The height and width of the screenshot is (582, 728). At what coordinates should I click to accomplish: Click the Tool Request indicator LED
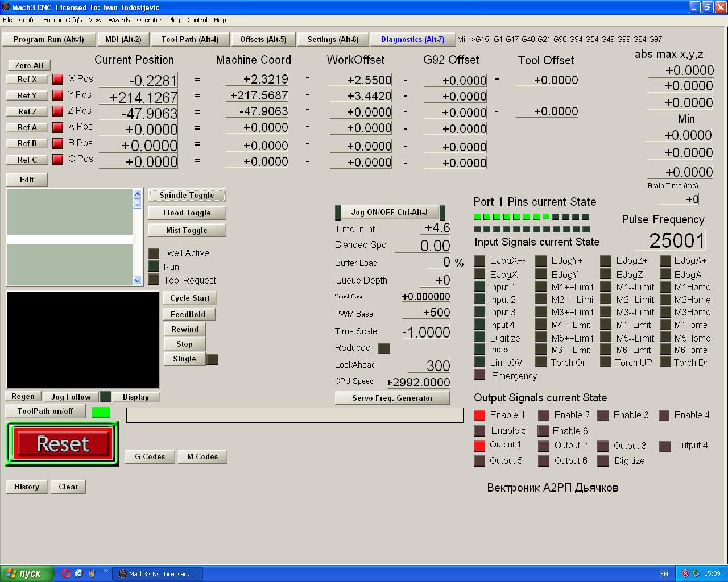coord(153,279)
